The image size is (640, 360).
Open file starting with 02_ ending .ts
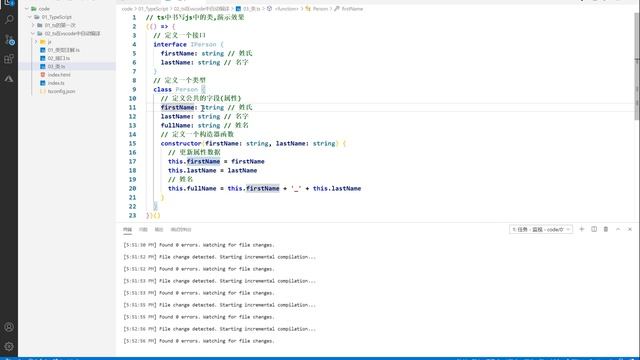point(58,58)
